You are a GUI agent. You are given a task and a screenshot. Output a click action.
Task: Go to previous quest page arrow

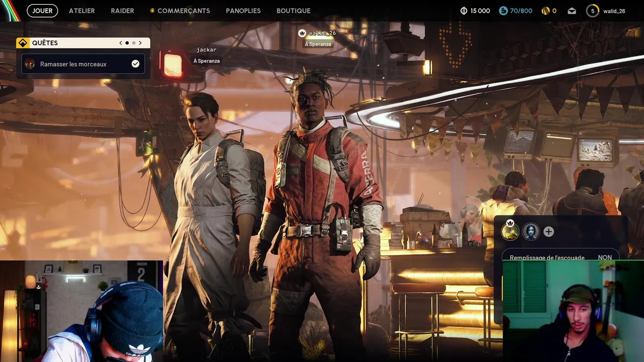pos(121,43)
